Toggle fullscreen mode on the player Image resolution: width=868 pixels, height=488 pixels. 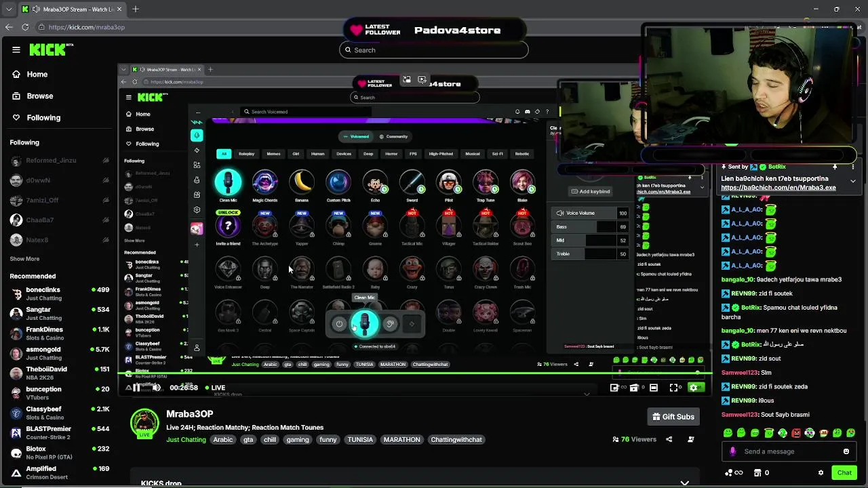[674, 388]
